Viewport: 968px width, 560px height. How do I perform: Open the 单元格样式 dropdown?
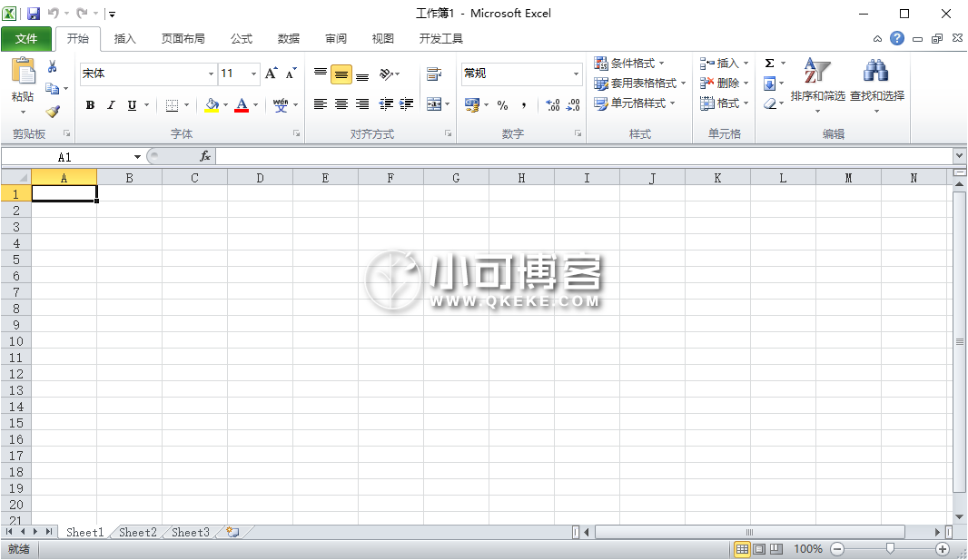pos(636,103)
